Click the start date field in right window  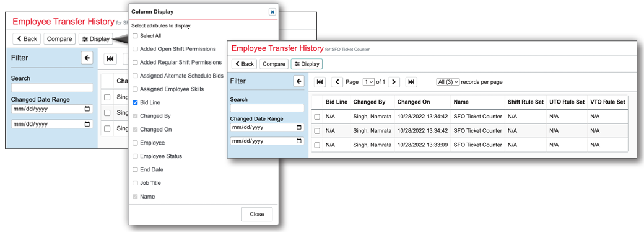pyautogui.click(x=267, y=128)
